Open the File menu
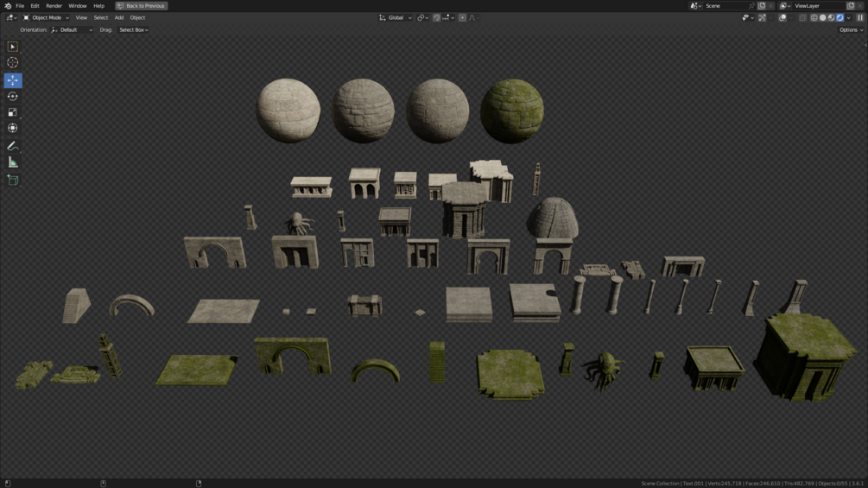 tap(20, 5)
